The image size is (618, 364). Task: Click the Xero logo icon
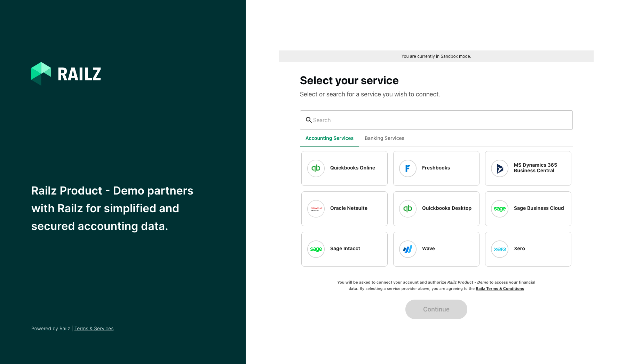500,249
